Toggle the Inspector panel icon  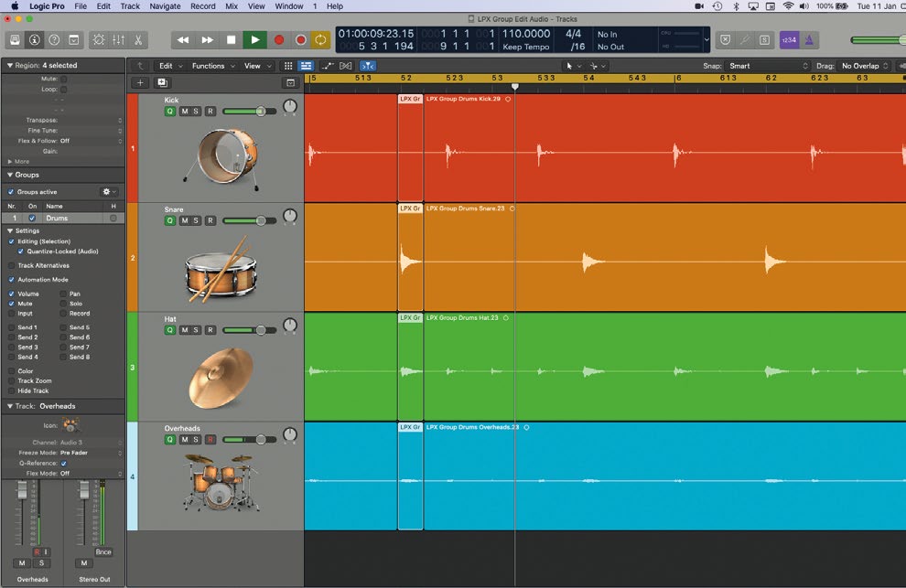click(35, 40)
